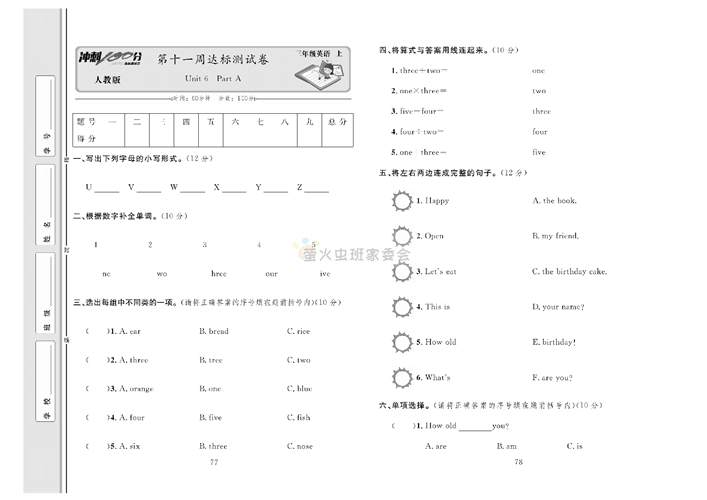This screenshot has height=500, width=707.
Task: Choose answer 'B. am' in section six
Action: click(507, 446)
